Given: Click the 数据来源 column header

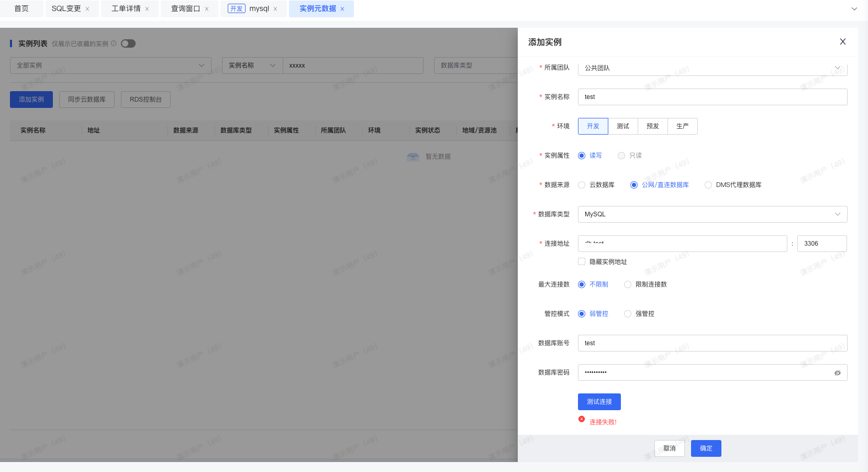Looking at the screenshot, I should pos(186,130).
